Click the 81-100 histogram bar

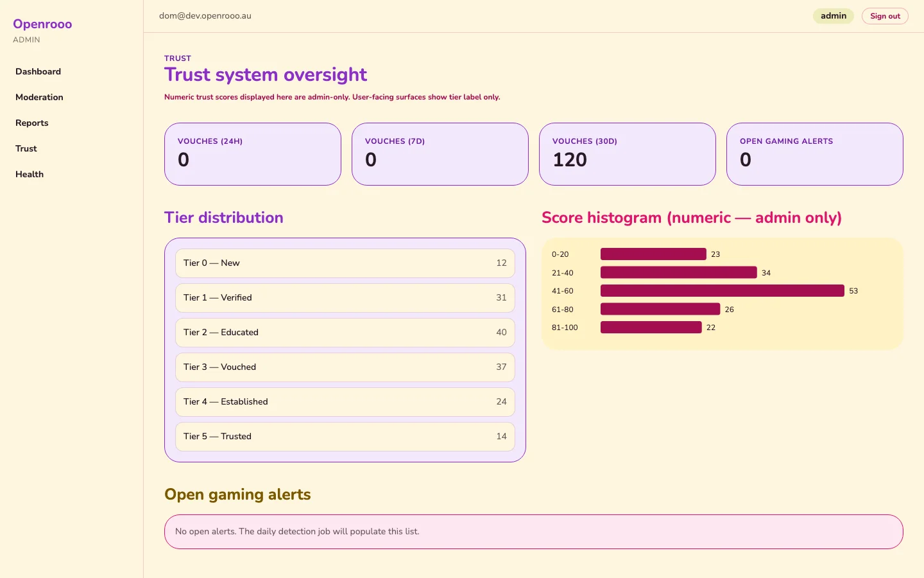[651, 328]
